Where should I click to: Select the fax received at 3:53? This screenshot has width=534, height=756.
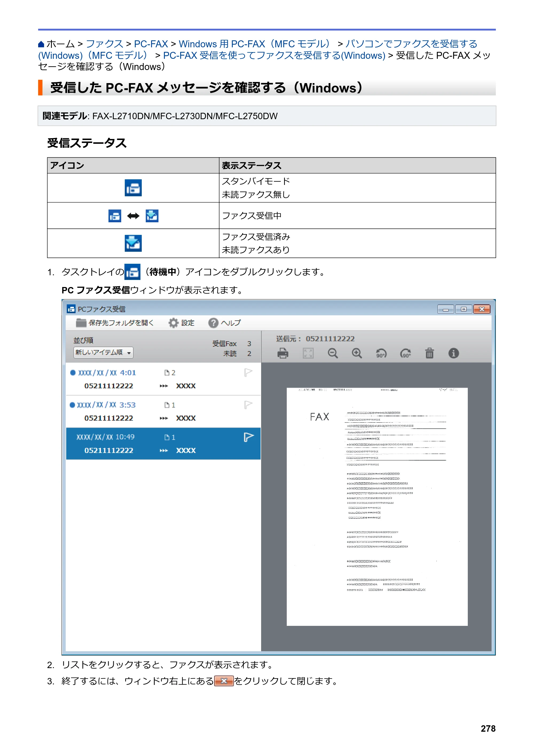point(163,411)
